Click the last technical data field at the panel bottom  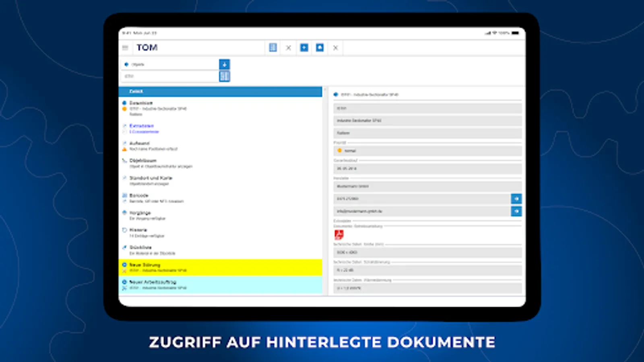(427, 288)
